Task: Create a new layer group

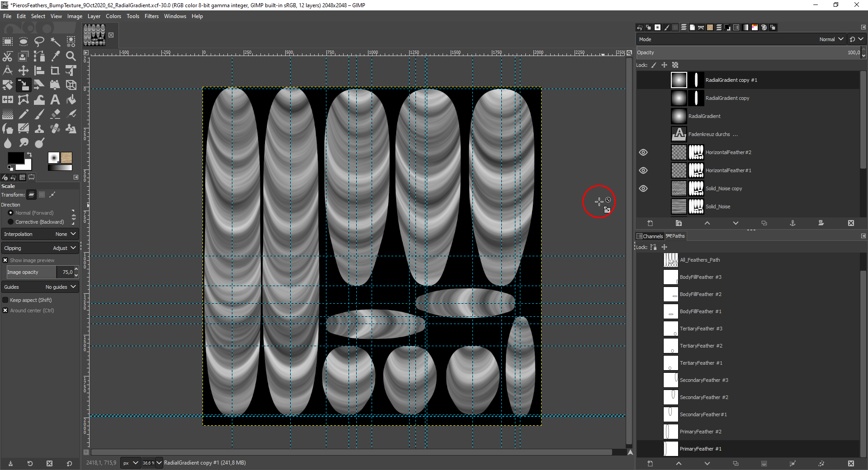Action: click(679, 223)
